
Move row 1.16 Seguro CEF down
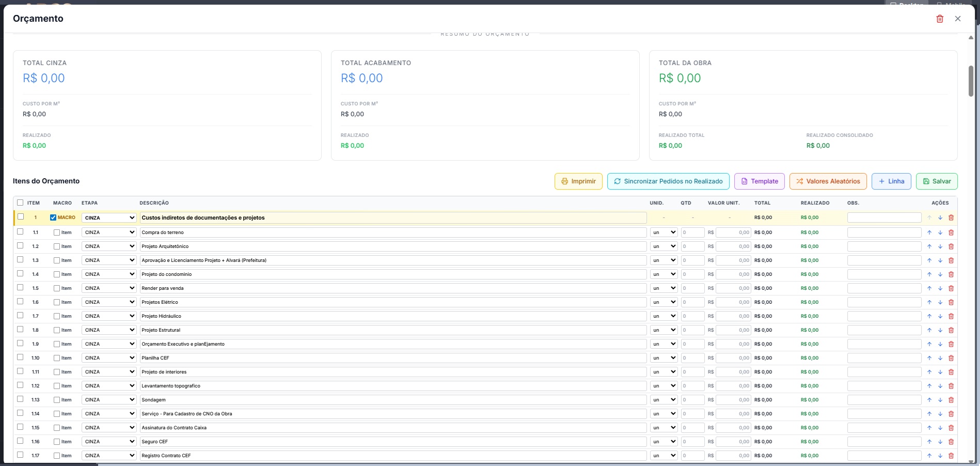click(x=940, y=442)
